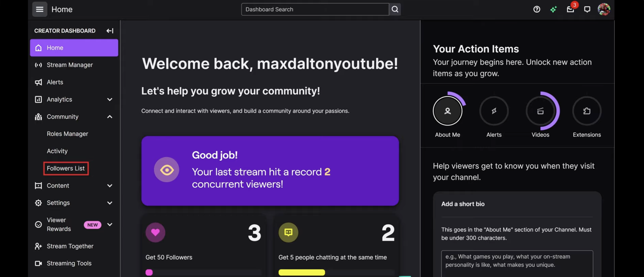Click the Analytics chart icon

38,99
